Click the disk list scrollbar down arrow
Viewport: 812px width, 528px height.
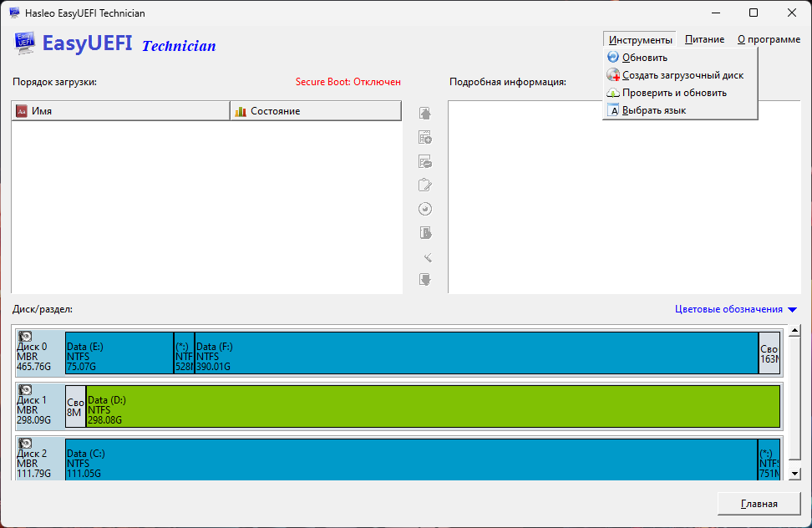[795, 473]
